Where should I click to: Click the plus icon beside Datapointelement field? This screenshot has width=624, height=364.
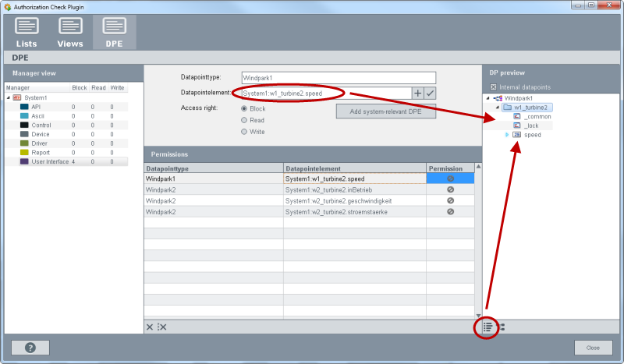(417, 94)
